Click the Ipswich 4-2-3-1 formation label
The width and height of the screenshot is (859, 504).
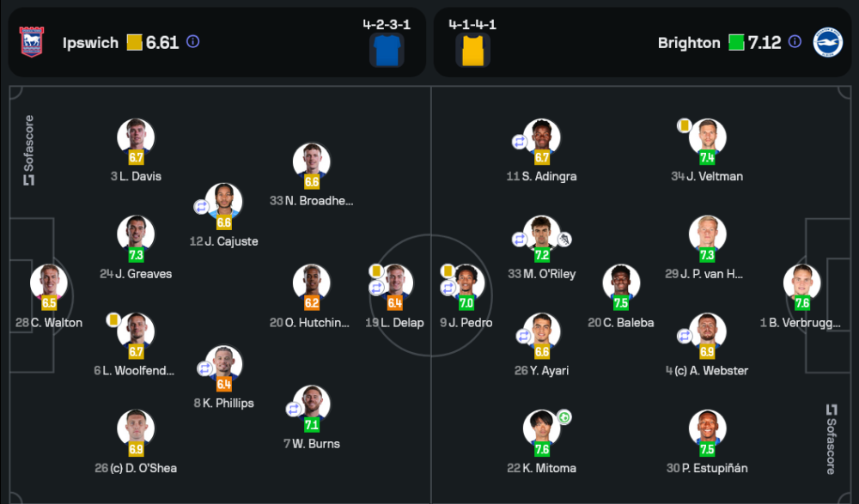(x=387, y=24)
